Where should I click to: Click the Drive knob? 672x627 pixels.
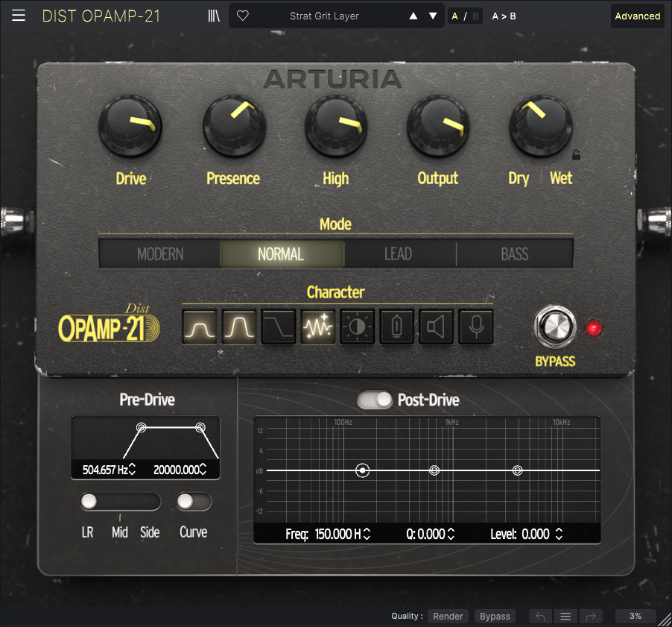point(130,127)
